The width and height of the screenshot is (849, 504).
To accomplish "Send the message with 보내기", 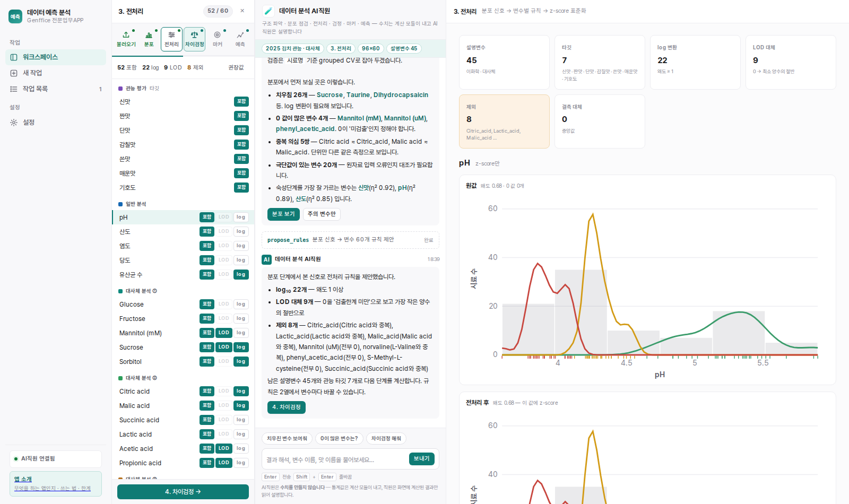I will click(422, 459).
